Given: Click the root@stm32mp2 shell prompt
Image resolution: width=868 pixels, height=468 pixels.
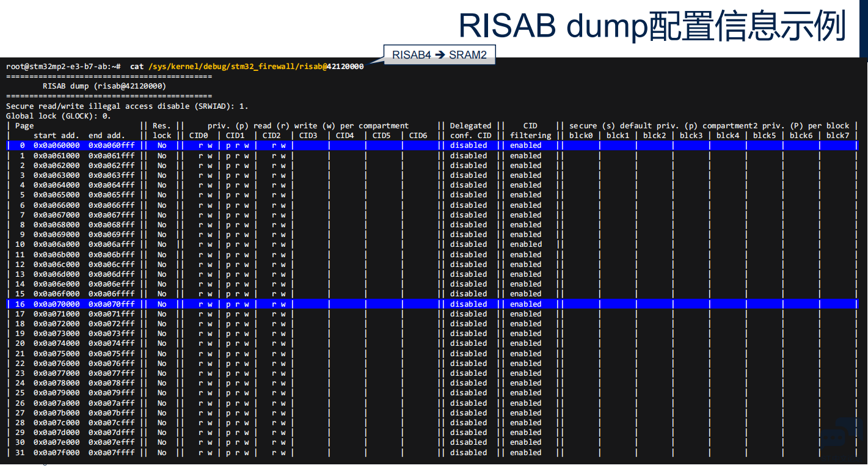Looking at the screenshot, I should coord(64,67).
